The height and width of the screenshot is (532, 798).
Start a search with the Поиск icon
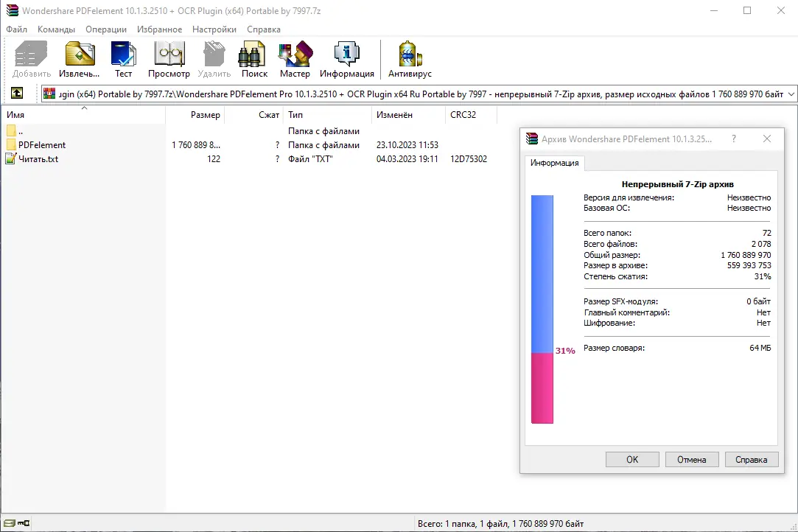point(253,59)
